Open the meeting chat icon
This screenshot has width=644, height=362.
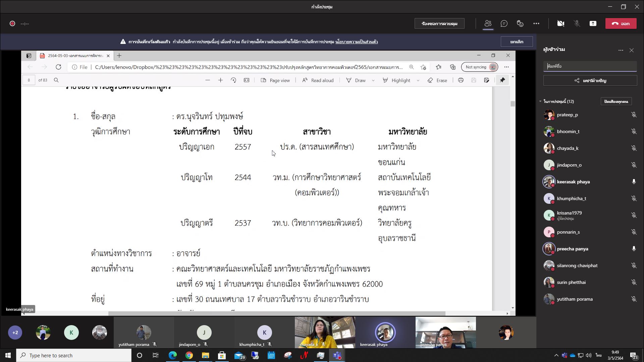(x=504, y=23)
